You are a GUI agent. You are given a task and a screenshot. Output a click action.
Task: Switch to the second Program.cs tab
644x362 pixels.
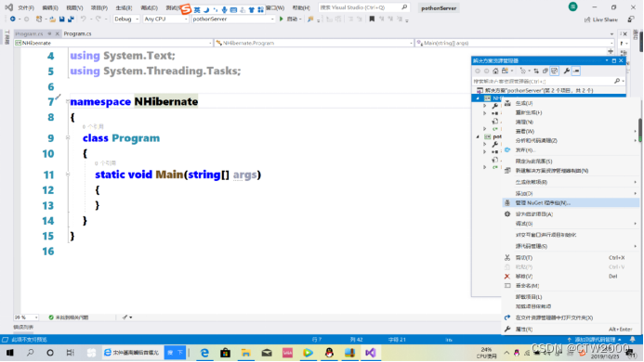point(78,33)
